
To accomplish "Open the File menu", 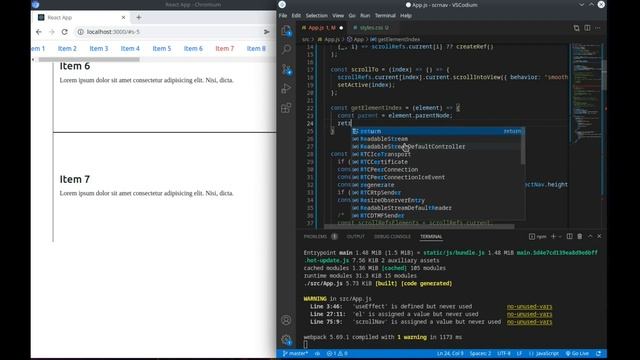I will click(283, 16).
